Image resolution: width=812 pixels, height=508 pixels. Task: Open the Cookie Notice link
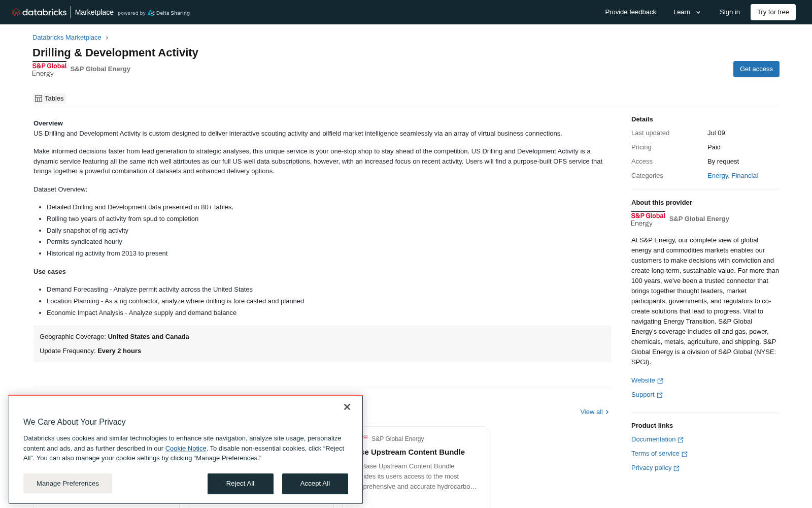click(x=186, y=449)
